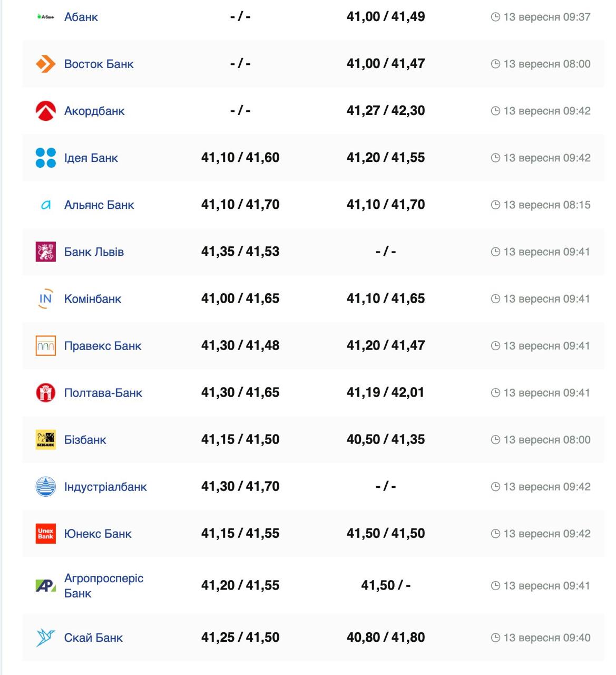The image size is (616, 675).
Task: Click the Акордбанк 41,27 / 42,30 rate
Action: click(x=386, y=111)
